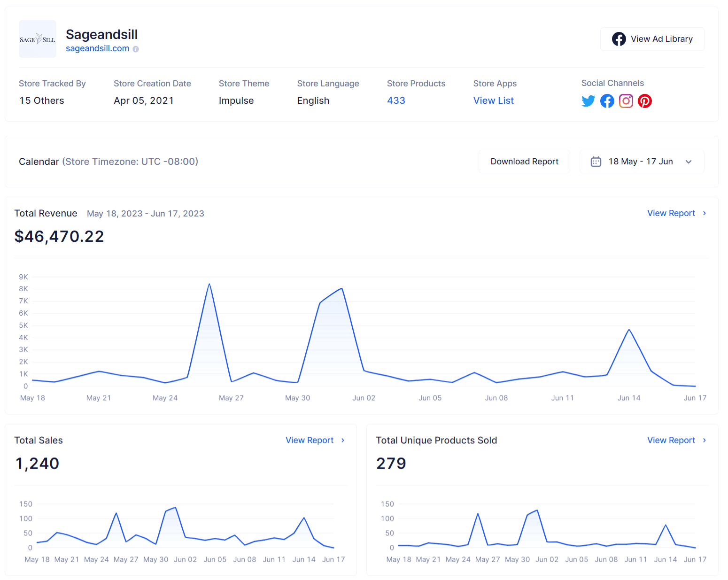The height and width of the screenshot is (580, 728).
Task: Click the chevron next to Total Sales View Report
Action: pos(343,440)
